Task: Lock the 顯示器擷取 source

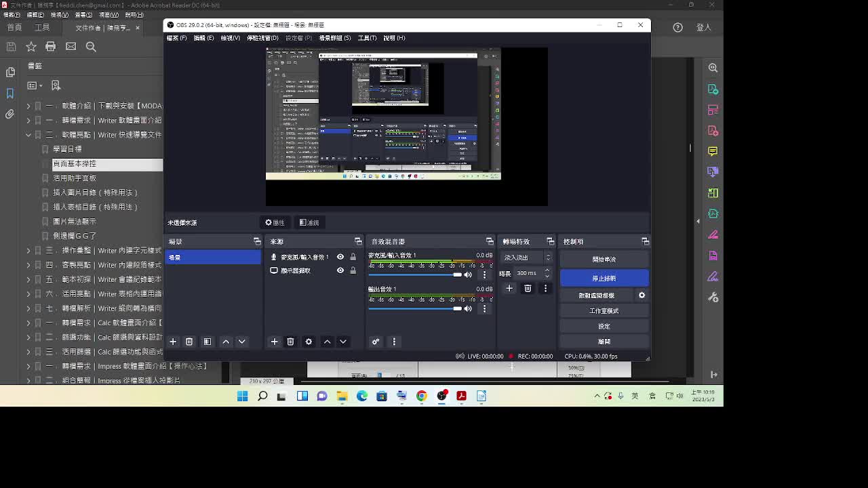Action: pyautogui.click(x=353, y=270)
